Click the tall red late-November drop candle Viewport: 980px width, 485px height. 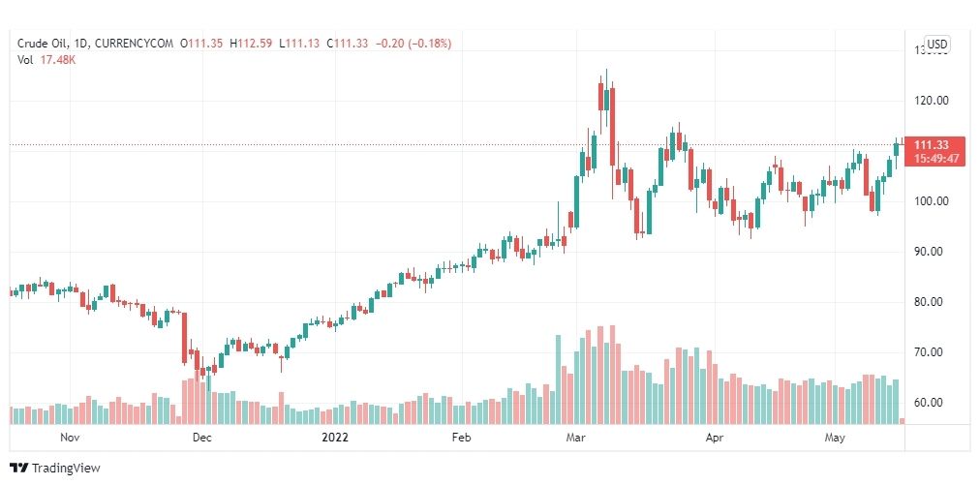click(x=184, y=338)
